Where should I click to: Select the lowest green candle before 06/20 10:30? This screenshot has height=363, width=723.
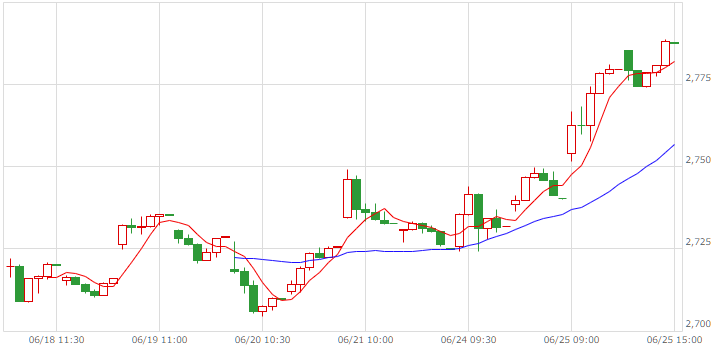254,298
